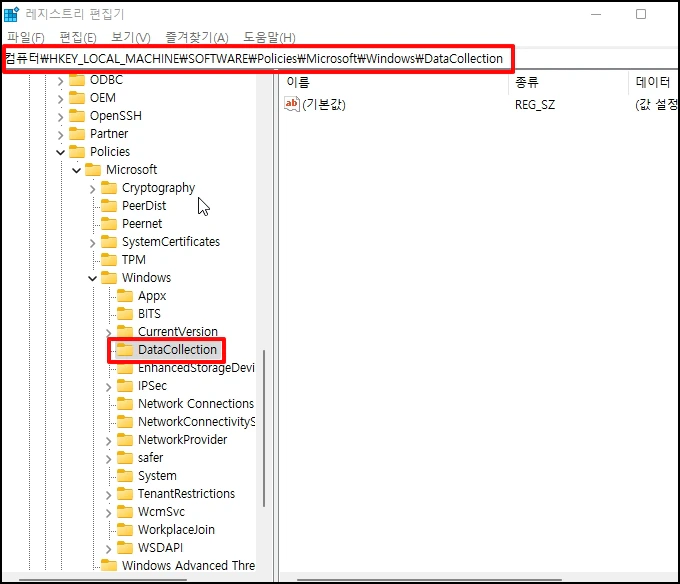Select the EnhancedStorageDevi key

[x=196, y=368]
